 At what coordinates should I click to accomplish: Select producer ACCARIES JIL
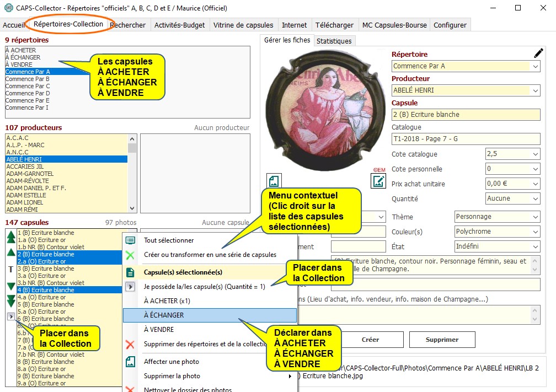tap(67, 167)
